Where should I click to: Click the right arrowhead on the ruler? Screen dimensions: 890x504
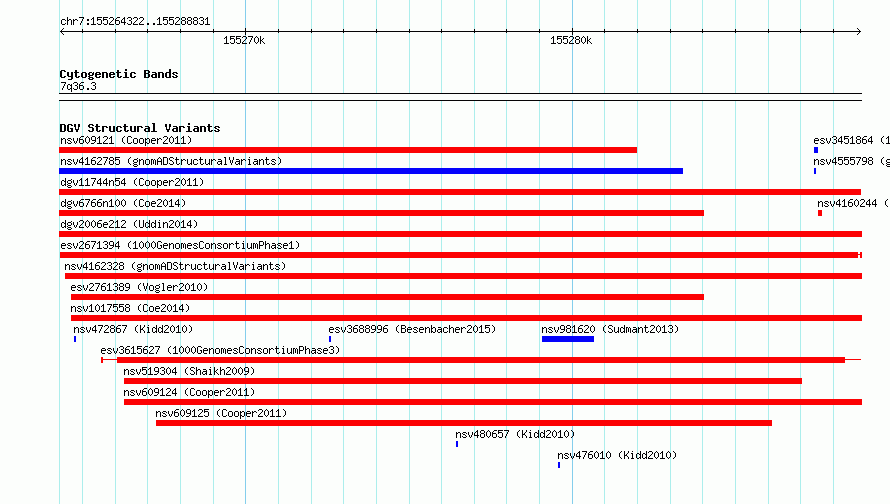(859, 31)
